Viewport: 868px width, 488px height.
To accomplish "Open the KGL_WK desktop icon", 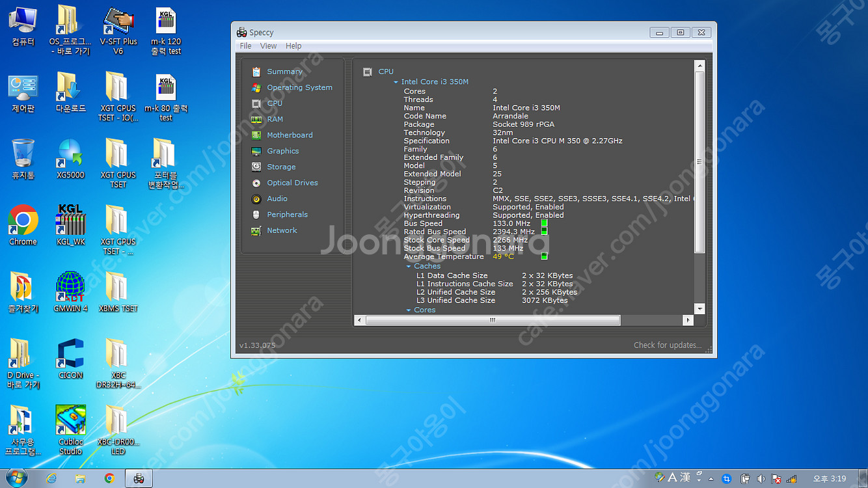I will coord(70,226).
